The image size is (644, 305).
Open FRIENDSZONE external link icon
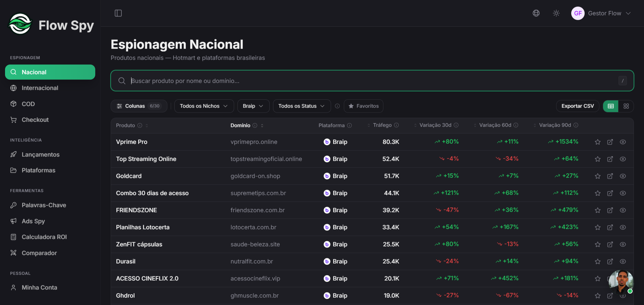(x=610, y=210)
